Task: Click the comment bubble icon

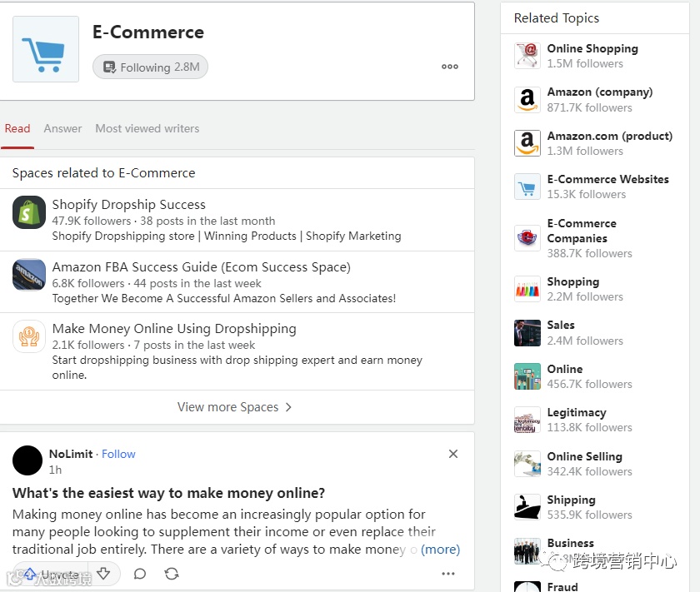Action: pos(140,574)
